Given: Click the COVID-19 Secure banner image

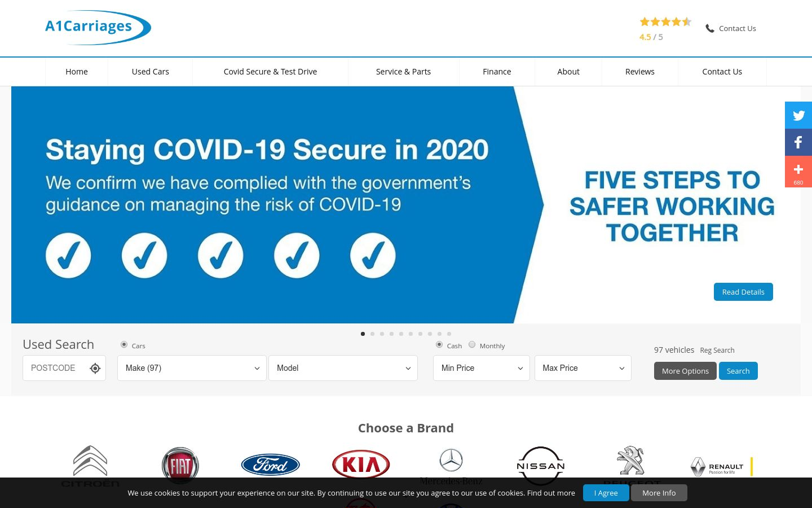Looking at the screenshot, I should point(406,205).
